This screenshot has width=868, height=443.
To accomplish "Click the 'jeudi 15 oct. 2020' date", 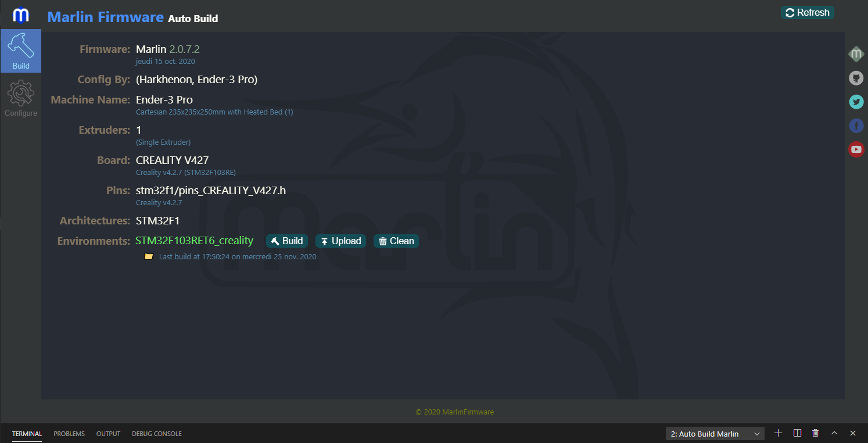I will coord(166,61).
